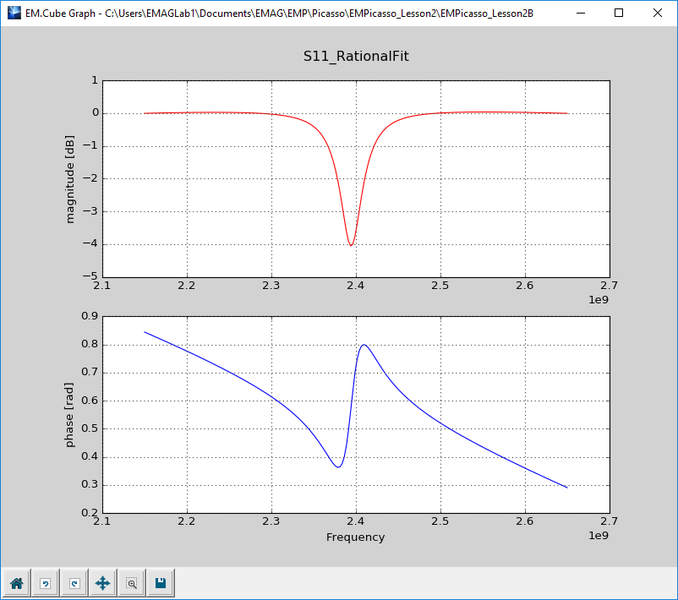678x600 pixels.
Task: Select the phase [rad] axis label
Action: click(69, 415)
